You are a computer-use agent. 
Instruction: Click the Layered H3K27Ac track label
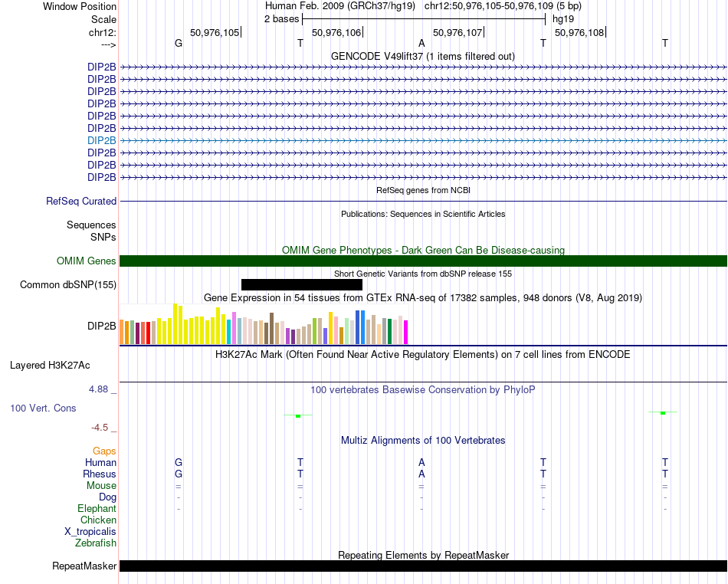pyautogui.click(x=50, y=366)
